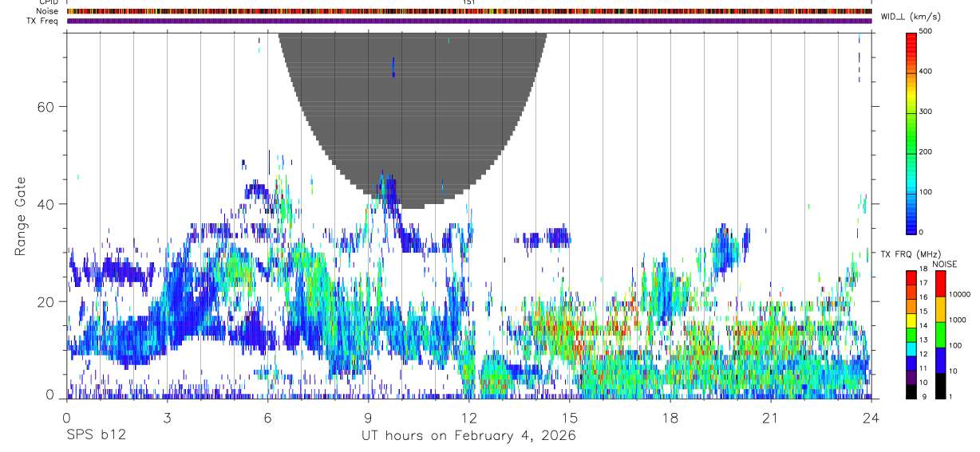This screenshot has height=452, width=980.
Task: Pick the green swatch on NOISE scale
Action: 939,334
